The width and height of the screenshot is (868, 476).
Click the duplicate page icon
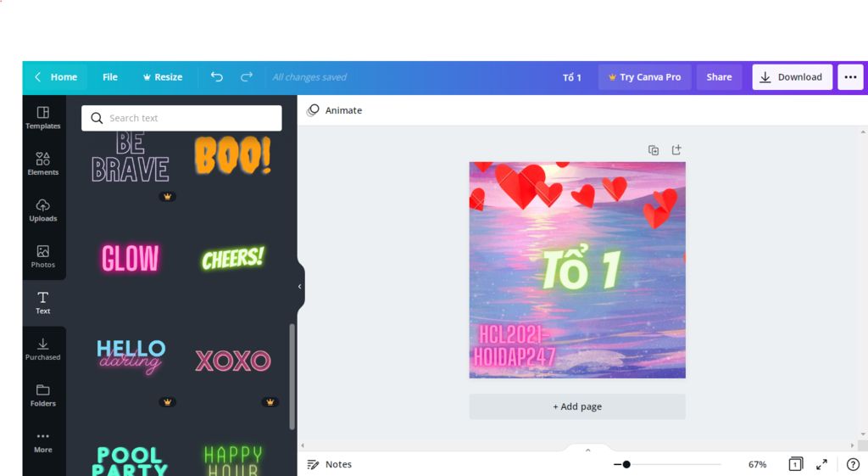coord(654,150)
